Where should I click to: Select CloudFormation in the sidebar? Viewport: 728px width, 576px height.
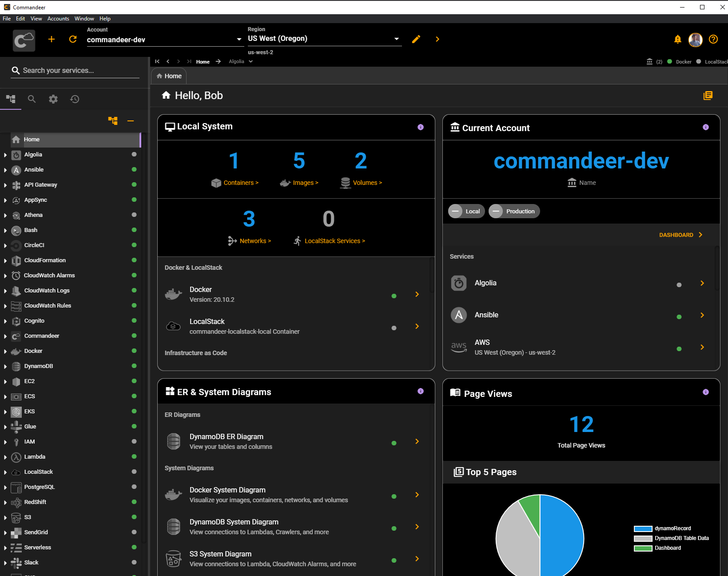(x=45, y=260)
